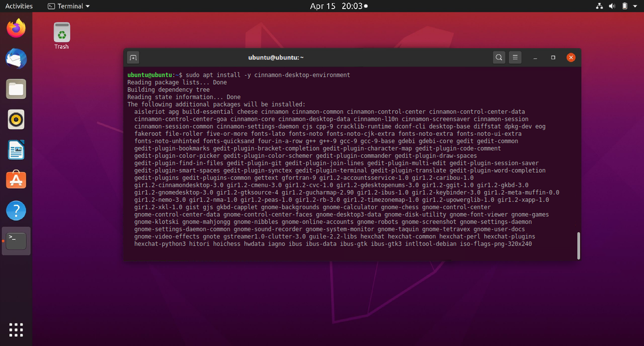The width and height of the screenshot is (644, 346).
Task: Show the applications grid
Action: [16, 330]
